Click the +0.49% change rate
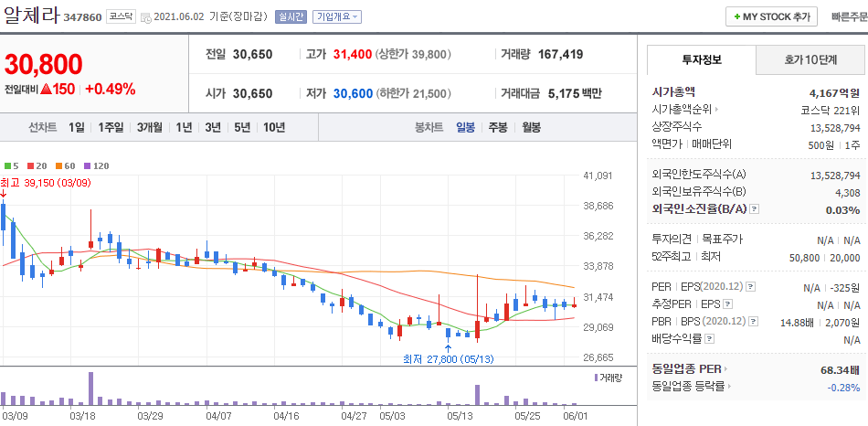Viewport: 868px width, 426px height. pyautogui.click(x=111, y=89)
